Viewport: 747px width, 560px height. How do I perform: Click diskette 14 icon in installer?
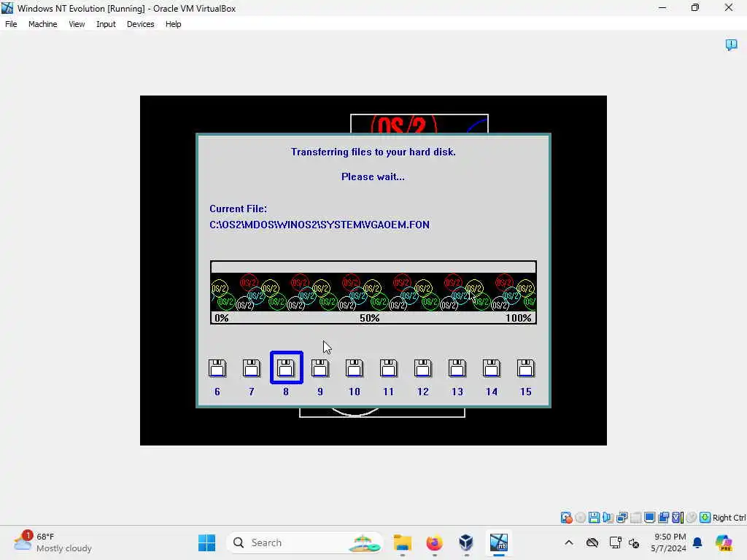pos(492,368)
